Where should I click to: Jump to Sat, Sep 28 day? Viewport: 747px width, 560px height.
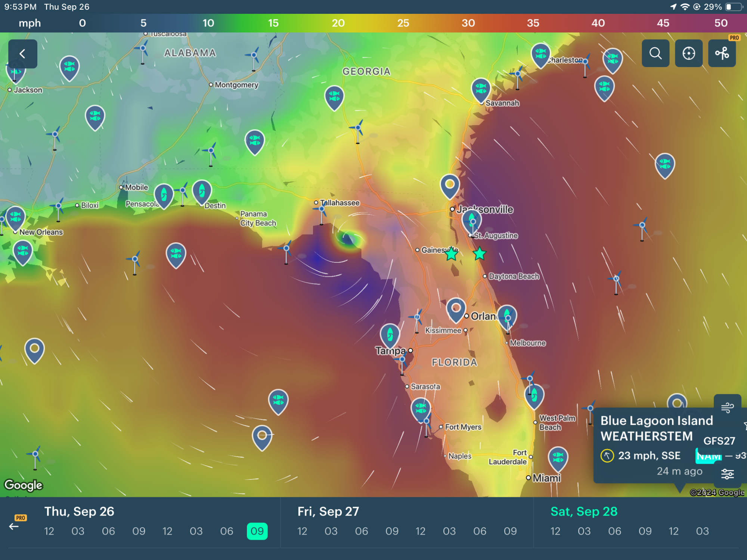tap(584, 511)
